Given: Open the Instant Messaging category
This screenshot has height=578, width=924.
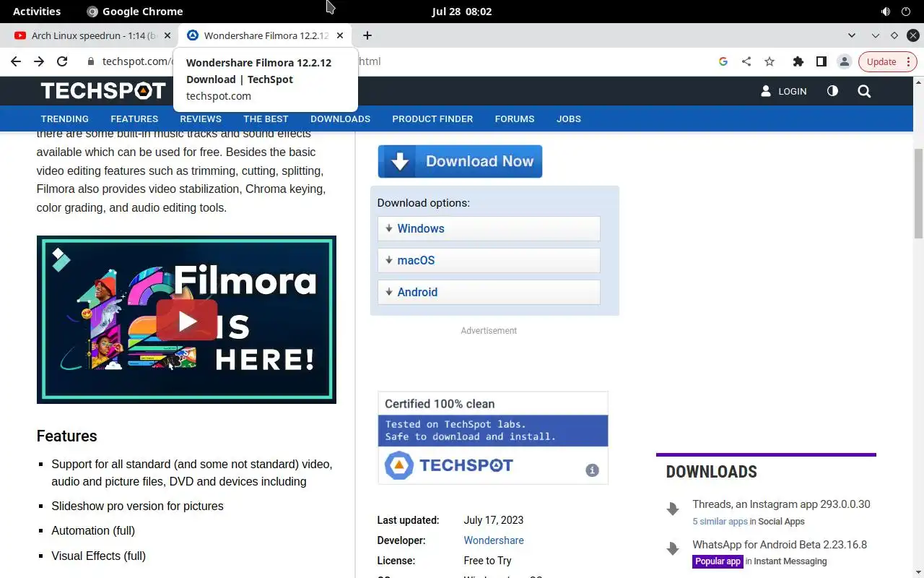Looking at the screenshot, I should (790, 561).
